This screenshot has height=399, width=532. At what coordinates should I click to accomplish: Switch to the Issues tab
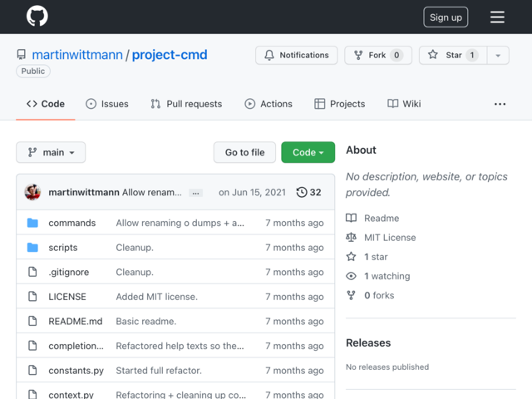point(107,104)
